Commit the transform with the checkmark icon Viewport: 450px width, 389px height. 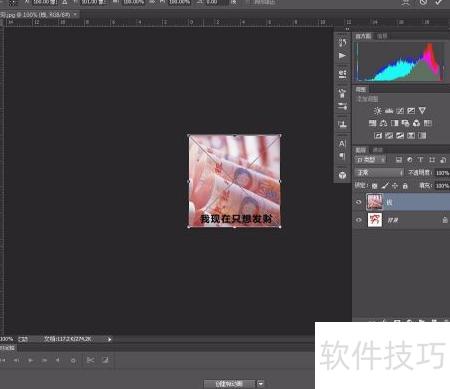point(439,2)
